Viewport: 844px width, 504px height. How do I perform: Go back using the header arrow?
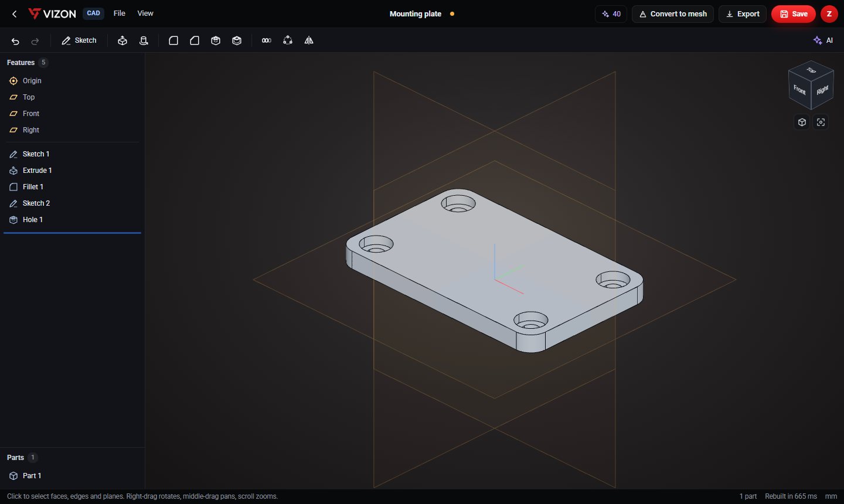15,13
